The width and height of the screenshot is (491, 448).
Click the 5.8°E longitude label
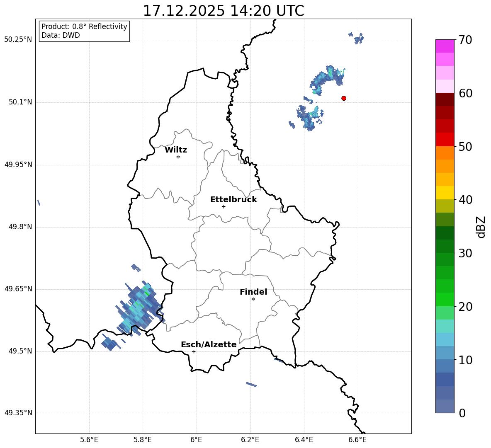(143, 440)
